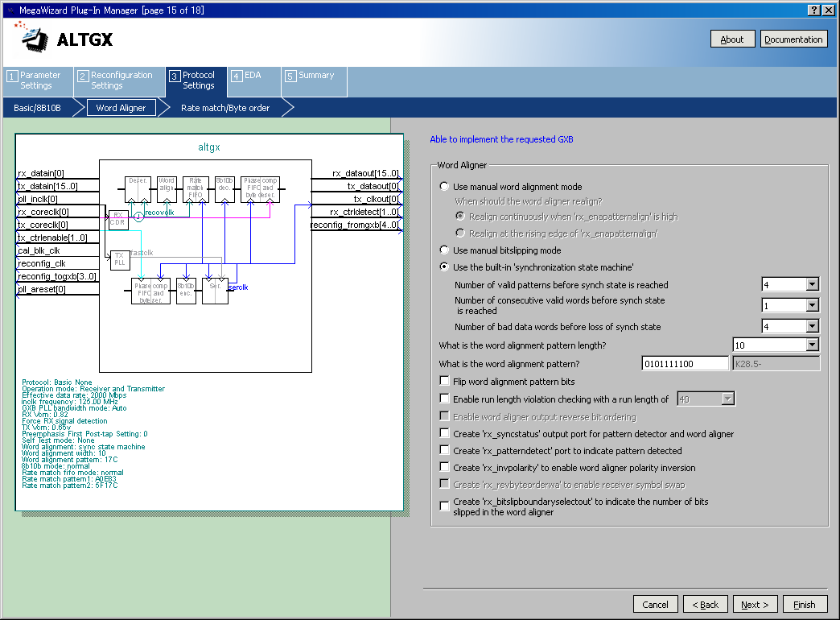Go back with the Back button
Image resolution: width=840 pixels, height=620 pixels.
(x=705, y=605)
